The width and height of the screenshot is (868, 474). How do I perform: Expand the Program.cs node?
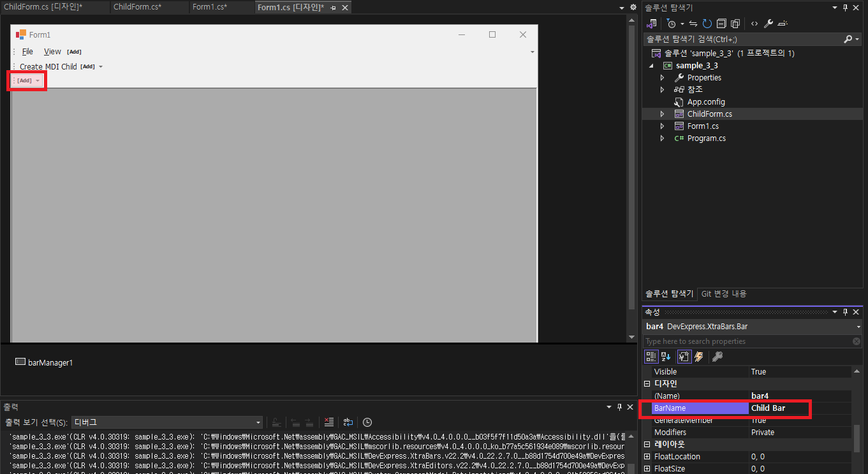pyautogui.click(x=662, y=138)
